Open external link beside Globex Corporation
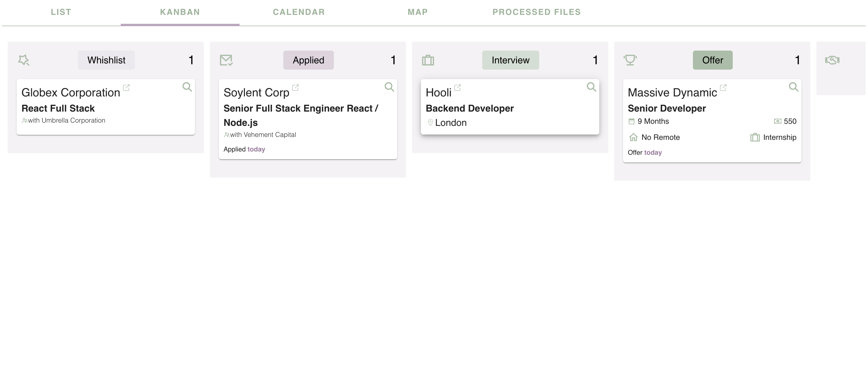The width and height of the screenshot is (868, 391). [x=126, y=88]
